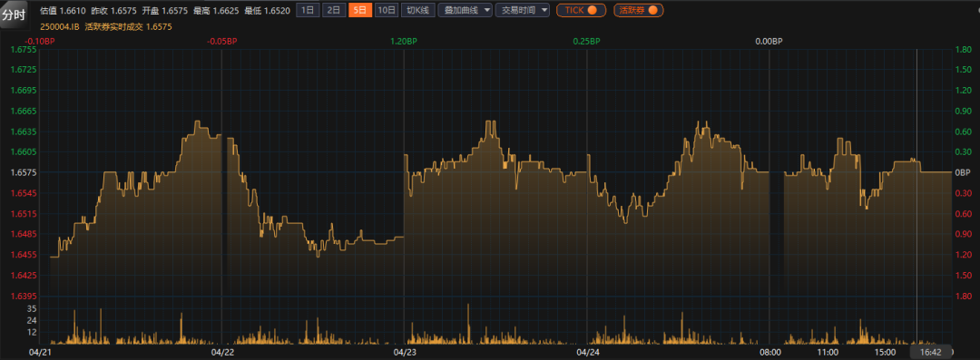The height and width of the screenshot is (360, 980).
Task: Switch to the 10日 time range
Action: coord(387,10)
